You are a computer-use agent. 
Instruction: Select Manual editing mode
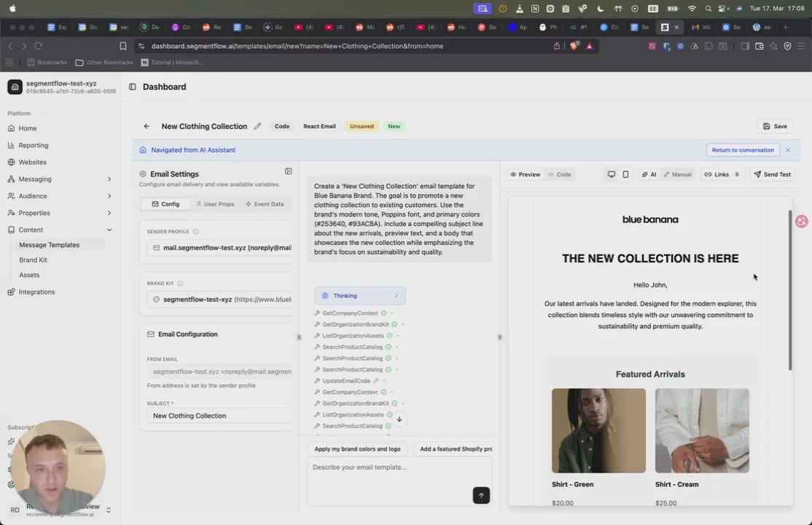[677, 174]
